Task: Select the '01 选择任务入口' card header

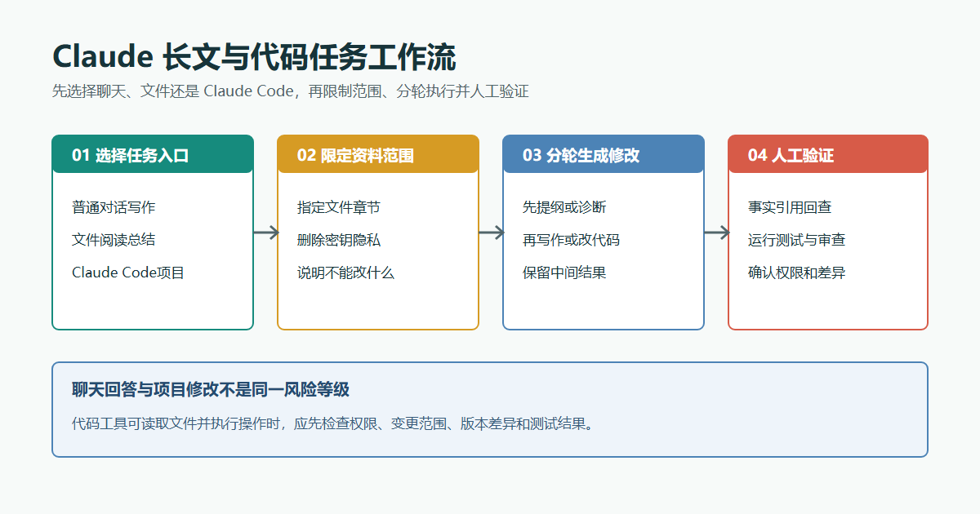Action: pyautogui.click(x=153, y=154)
